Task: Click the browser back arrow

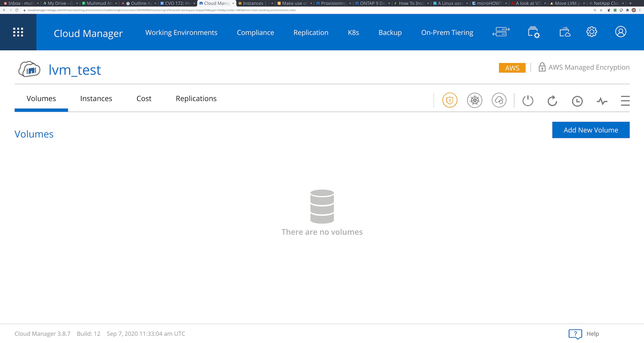Action: point(4,10)
